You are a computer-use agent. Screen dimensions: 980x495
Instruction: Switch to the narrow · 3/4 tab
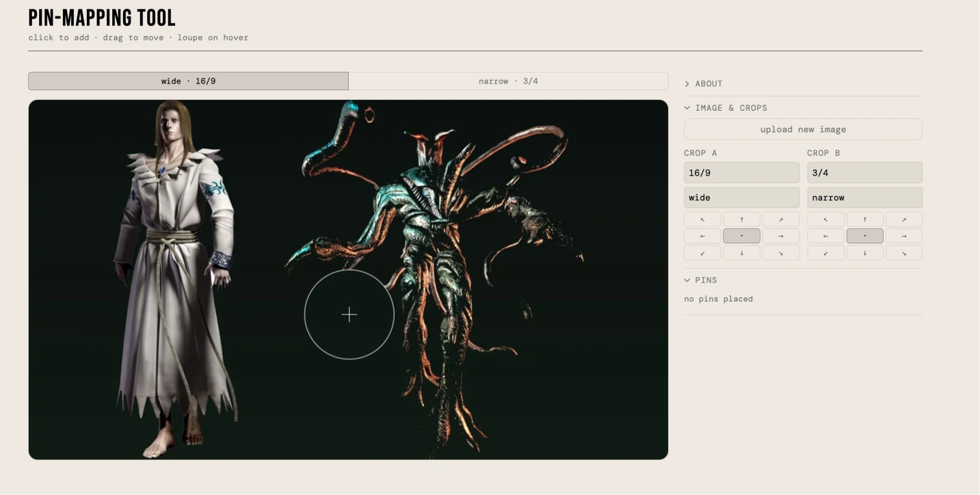(x=508, y=81)
